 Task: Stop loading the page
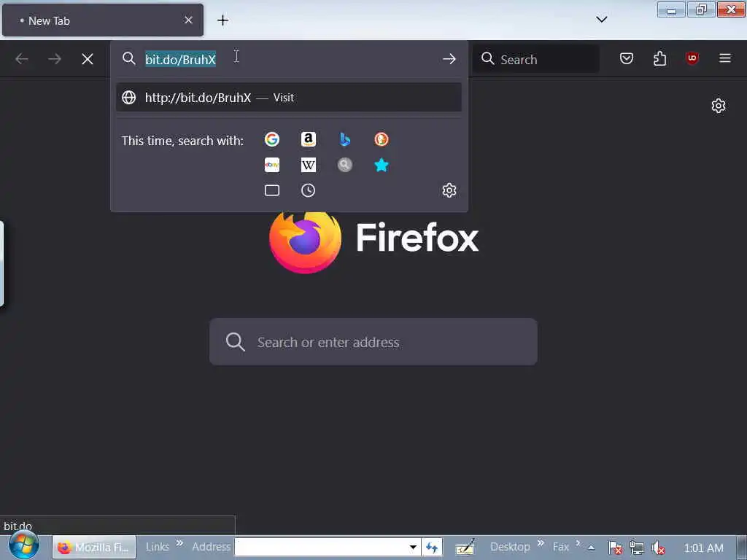coord(88,59)
